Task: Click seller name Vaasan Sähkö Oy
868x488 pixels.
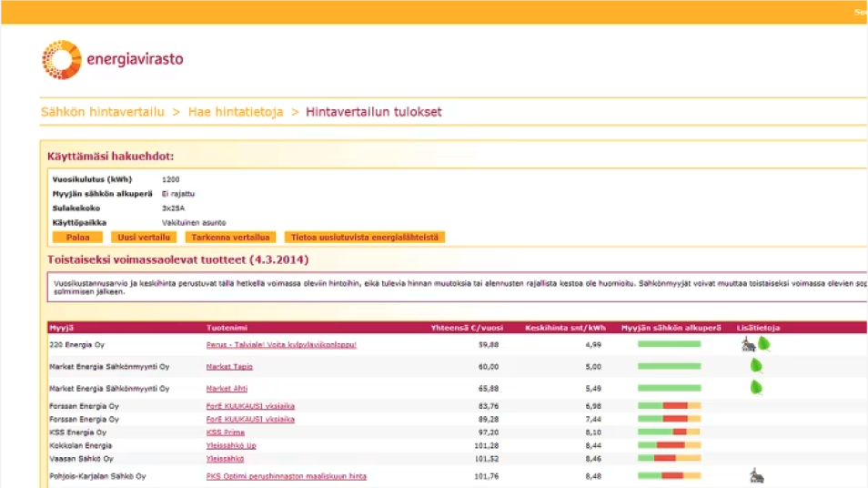Action: point(81,459)
